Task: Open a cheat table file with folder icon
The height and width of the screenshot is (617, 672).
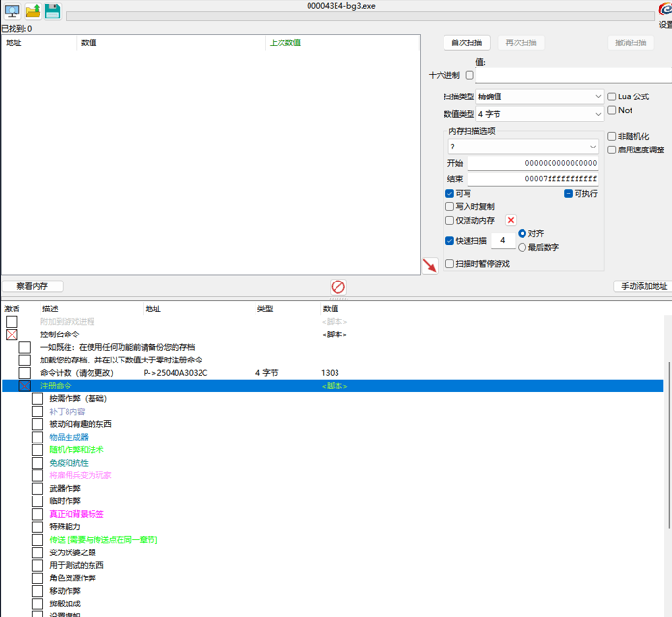Action: click(x=33, y=12)
